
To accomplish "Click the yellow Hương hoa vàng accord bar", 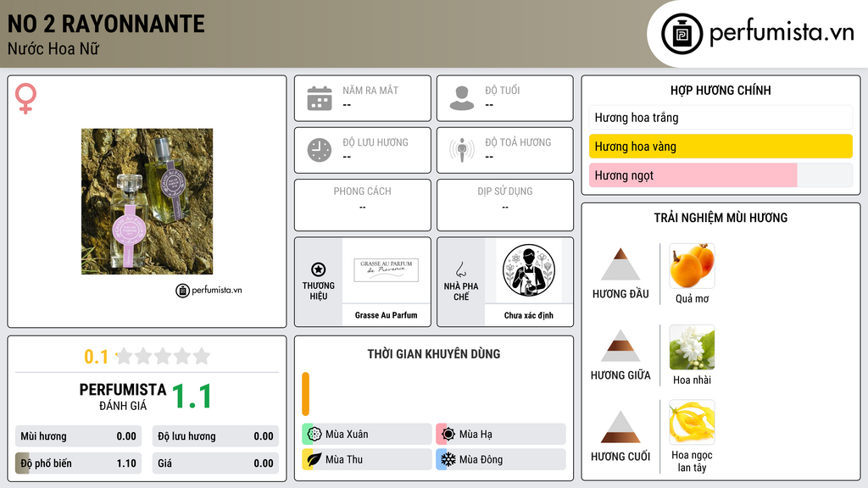I will click(x=721, y=147).
